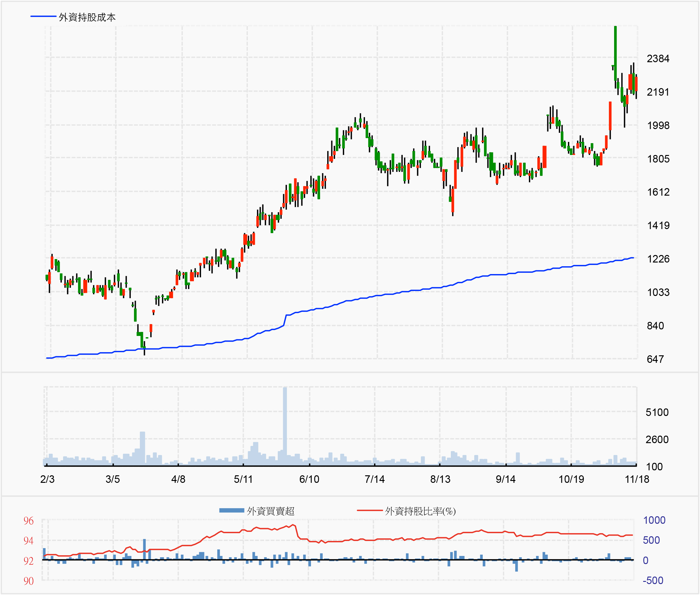Click the 9/14 date axis label

(505, 479)
